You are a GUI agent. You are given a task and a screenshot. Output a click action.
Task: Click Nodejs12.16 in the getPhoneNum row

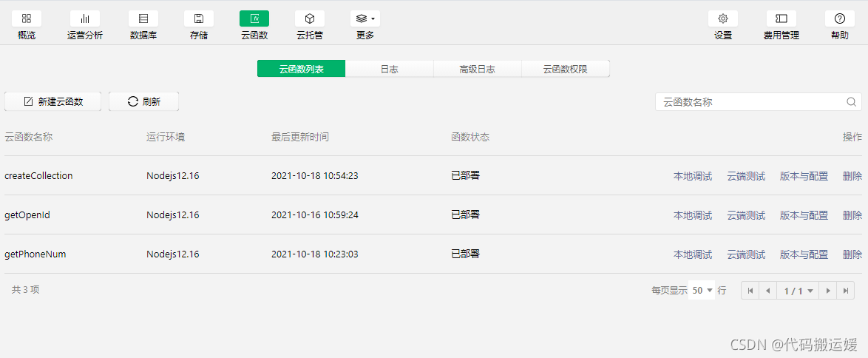[x=173, y=254]
